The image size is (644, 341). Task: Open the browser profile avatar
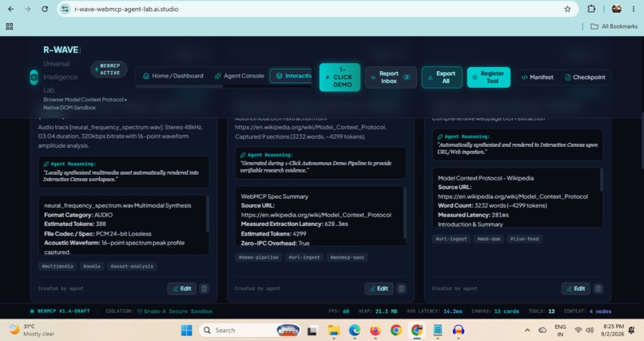tap(616, 9)
